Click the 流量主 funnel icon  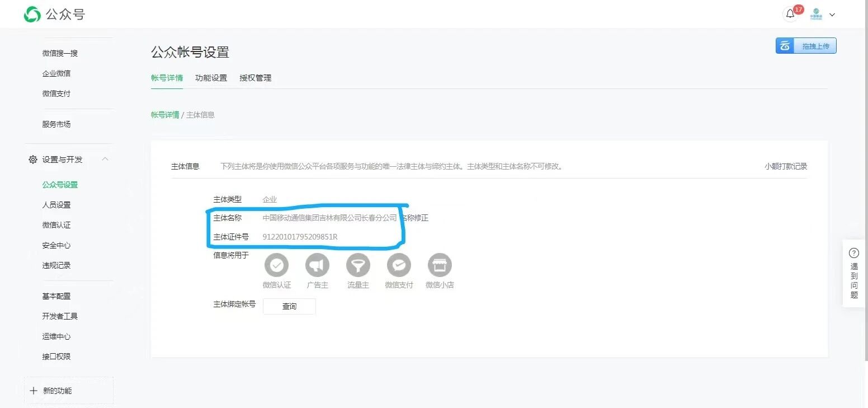point(358,265)
